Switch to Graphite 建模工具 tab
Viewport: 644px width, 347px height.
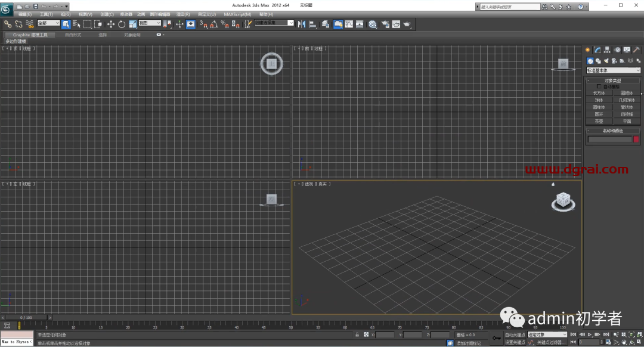30,35
